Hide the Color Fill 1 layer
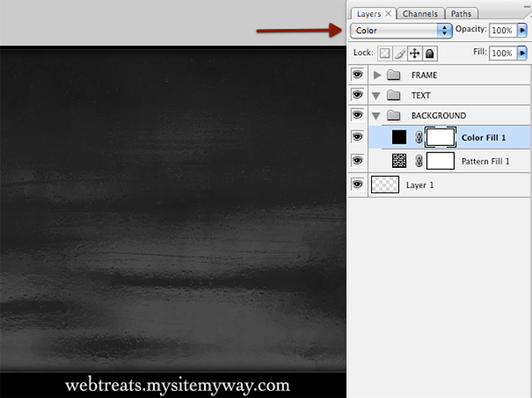Viewport: 532px width, 398px height. (x=357, y=136)
